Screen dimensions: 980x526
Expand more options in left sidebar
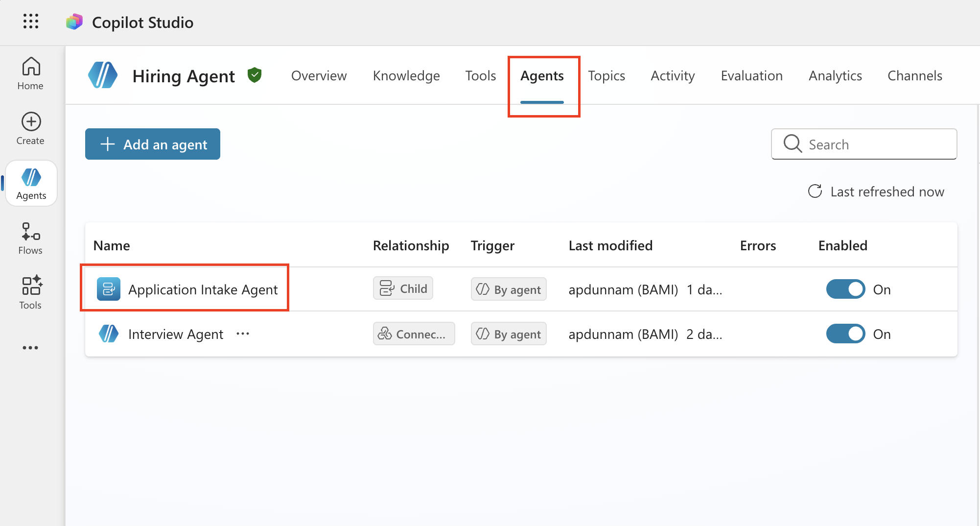(30, 348)
